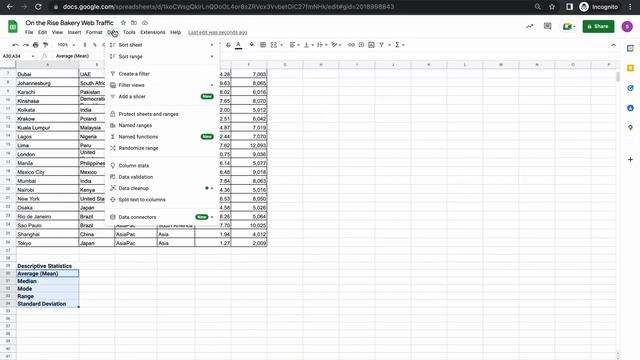
Task: Click the Google Meet camera icon
Action: pos(567,27)
